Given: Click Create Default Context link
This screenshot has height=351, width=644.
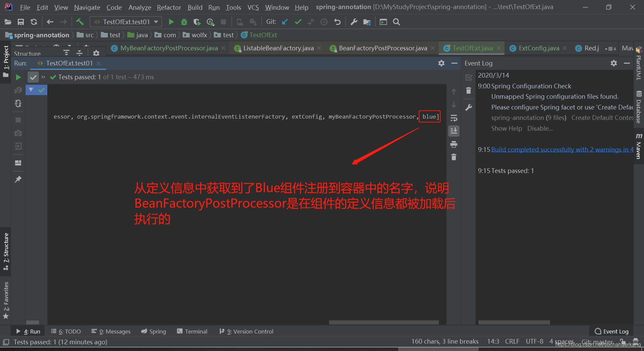Looking at the screenshot, I should click(602, 118).
